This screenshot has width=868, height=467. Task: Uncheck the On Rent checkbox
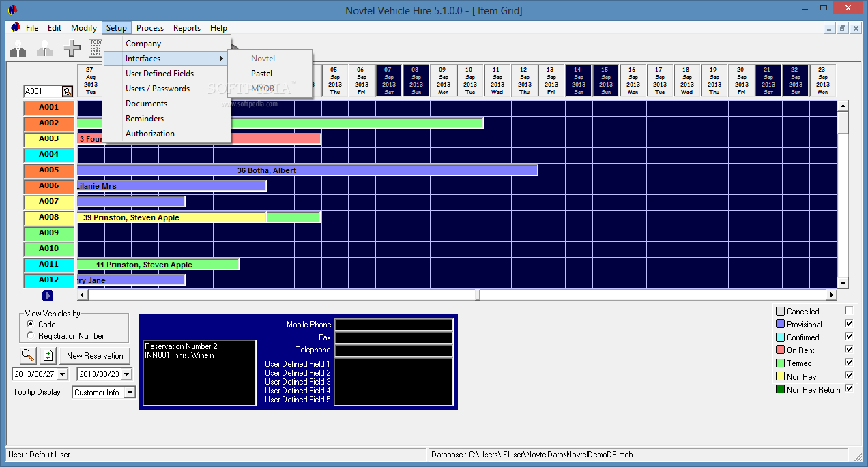(849, 349)
